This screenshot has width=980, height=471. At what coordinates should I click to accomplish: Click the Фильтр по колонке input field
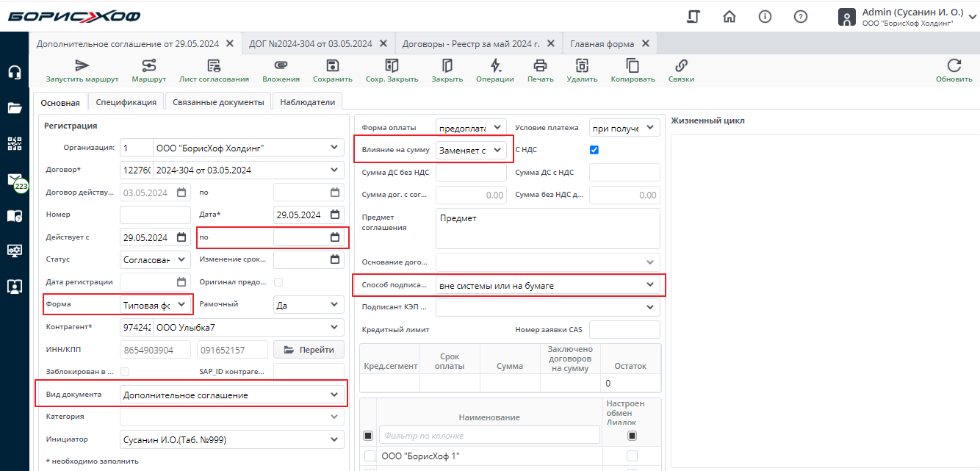coord(489,436)
